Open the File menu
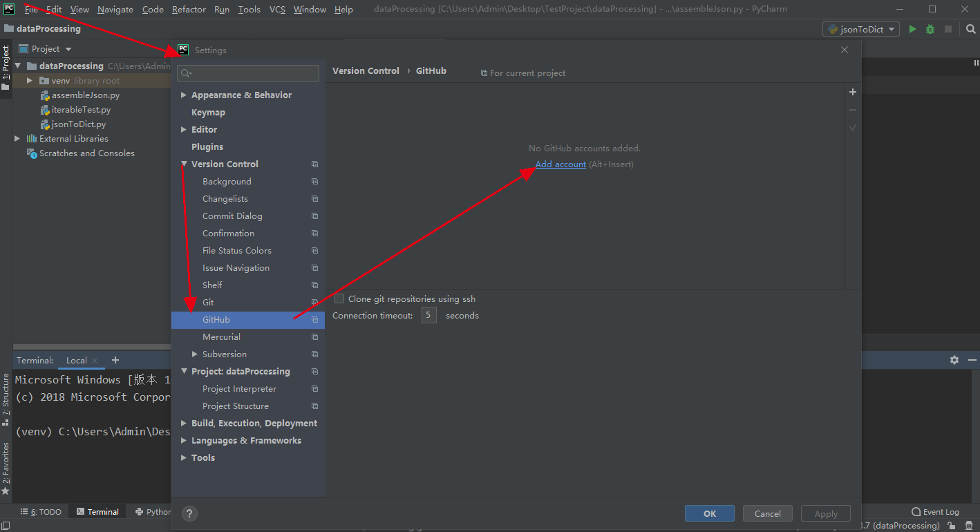The image size is (980, 532). click(31, 10)
